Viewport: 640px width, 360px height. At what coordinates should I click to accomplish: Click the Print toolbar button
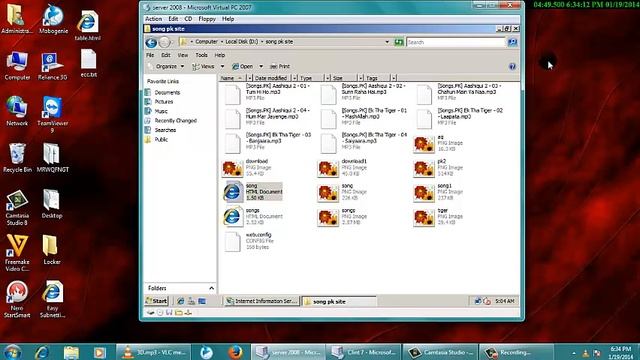pyautogui.click(x=280, y=67)
